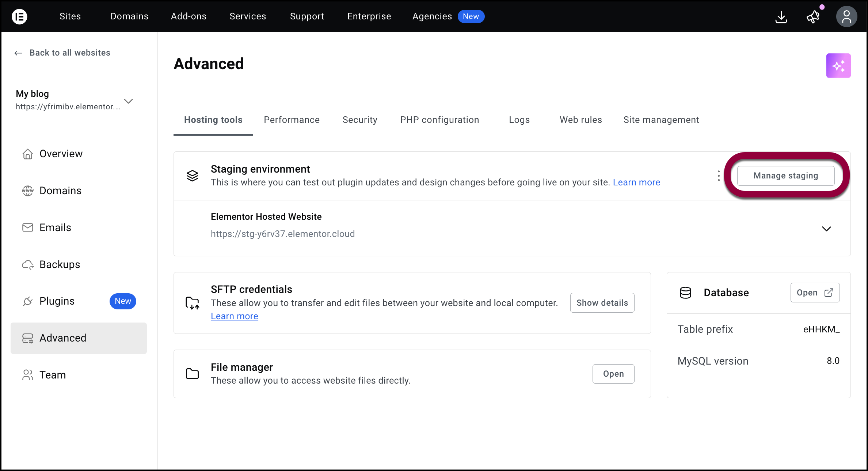Open the Database in new window
Screen dimensions: 868x471
pyautogui.click(x=815, y=293)
